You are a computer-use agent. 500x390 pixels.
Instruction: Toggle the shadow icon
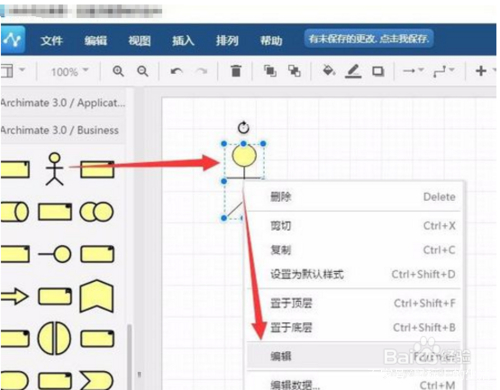pyautogui.click(x=378, y=71)
